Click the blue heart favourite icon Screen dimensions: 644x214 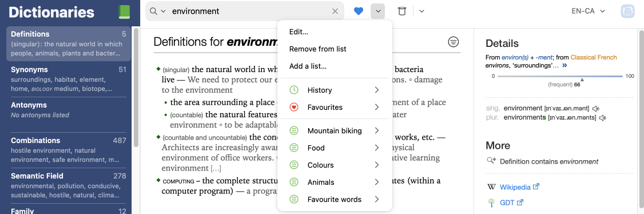(359, 11)
